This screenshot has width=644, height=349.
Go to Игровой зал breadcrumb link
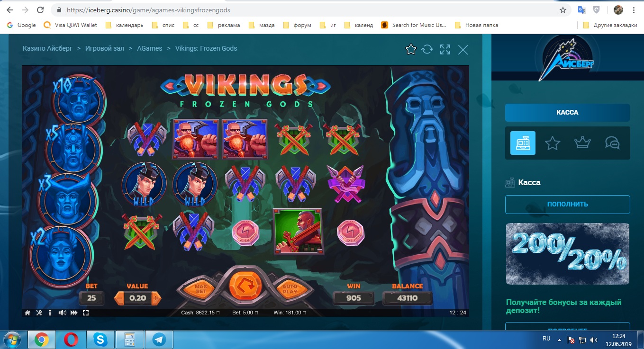click(x=107, y=48)
